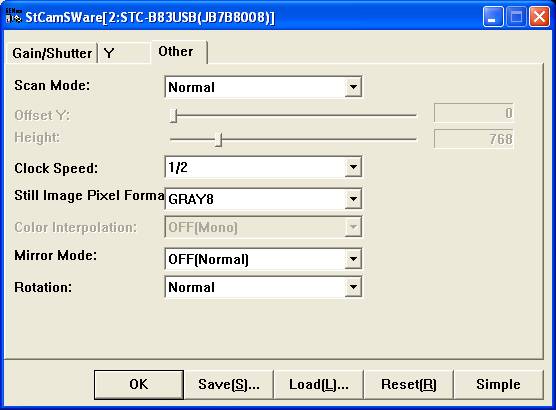The height and width of the screenshot is (410, 556).
Task: Expand the Rotation dropdown arrow
Action: (353, 287)
